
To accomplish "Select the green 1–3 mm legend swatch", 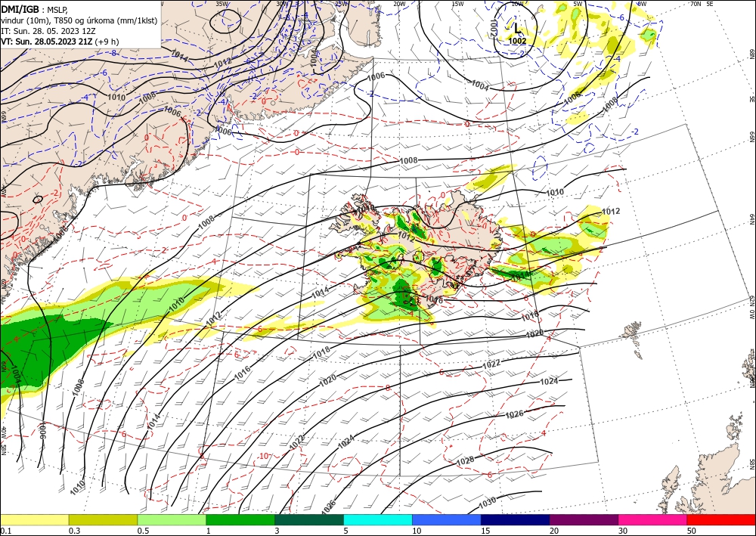I will click(240, 519).
